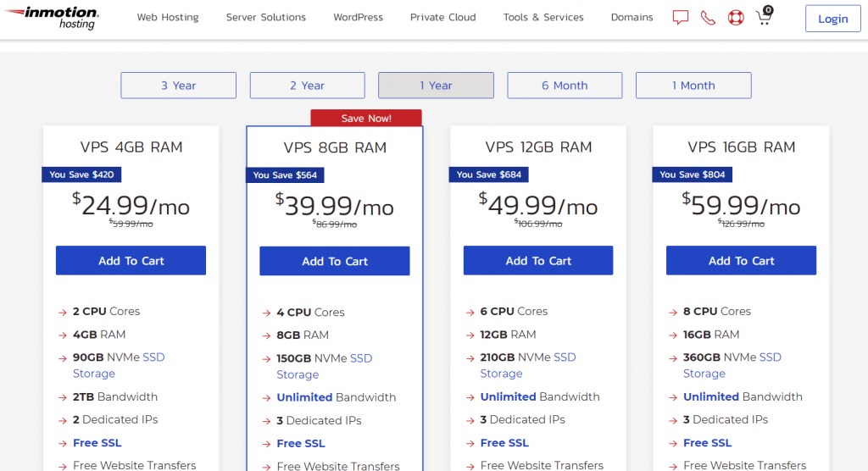The height and width of the screenshot is (471, 868).
Task: Click Free SSL in 8GB plan
Action: (301, 443)
